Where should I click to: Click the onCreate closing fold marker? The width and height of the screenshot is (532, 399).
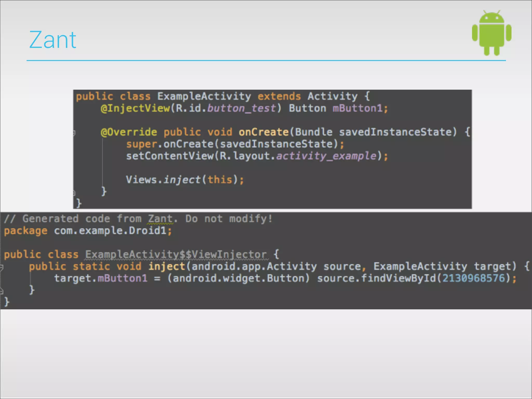tap(74, 193)
